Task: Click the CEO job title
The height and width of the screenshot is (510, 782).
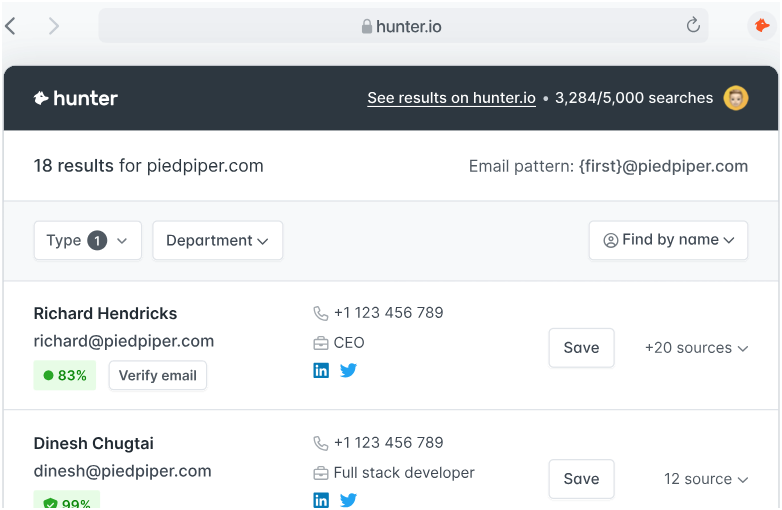Action: (x=349, y=343)
